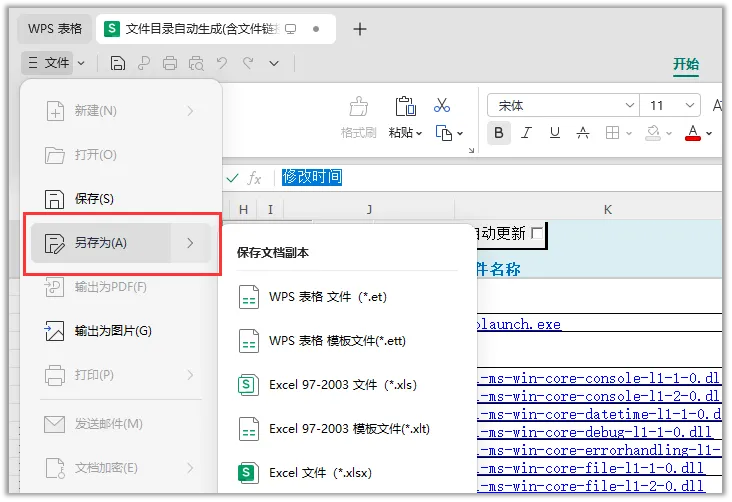Click the Copy icon in ribbon
This screenshot has height=502, width=732.
coord(443,133)
